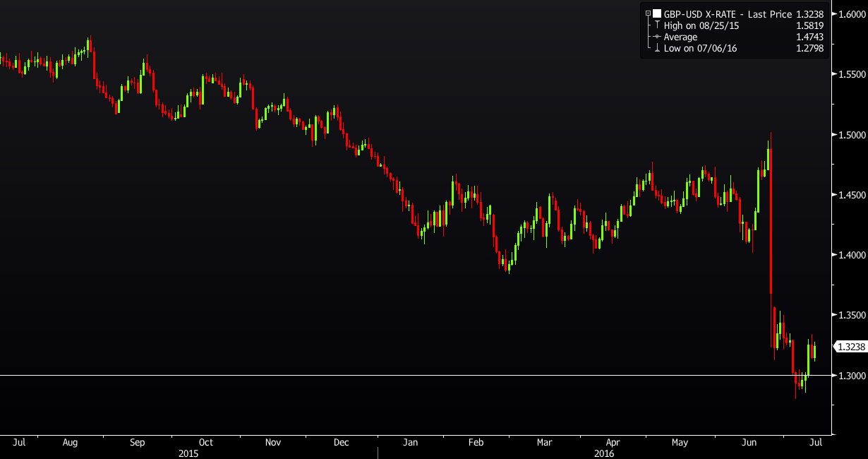Click the 1.4500 y-axis label
The height and width of the screenshot is (459, 868).
(x=851, y=194)
